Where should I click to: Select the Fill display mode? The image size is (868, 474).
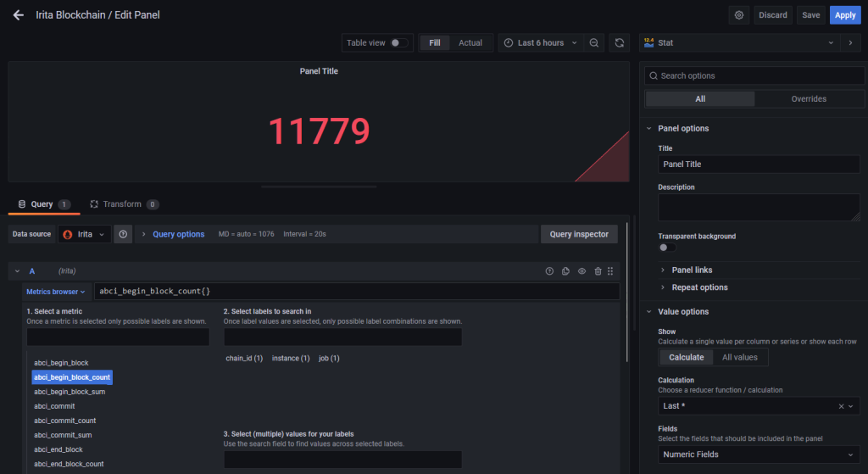pyautogui.click(x=435, y=42)
